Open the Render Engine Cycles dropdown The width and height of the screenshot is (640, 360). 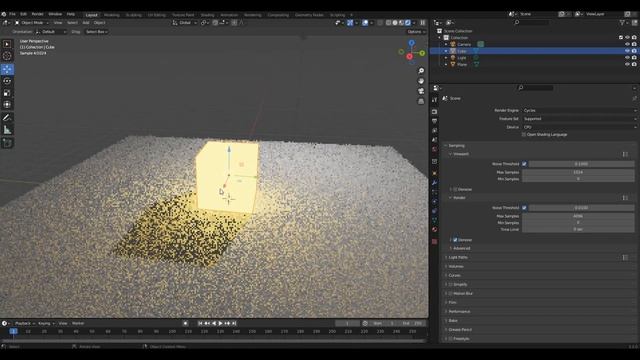pyautogui.click(x=579, y=110)
